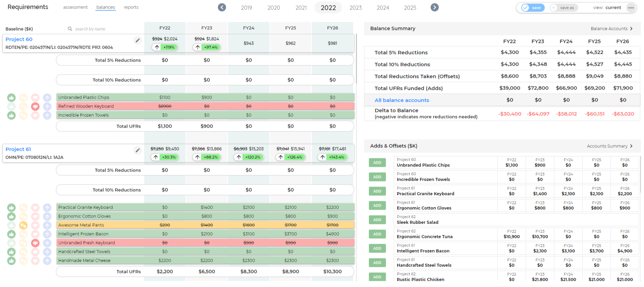644x287 pixels.
Task: Expand Balance Accounts via chevron
Action: 631,29
